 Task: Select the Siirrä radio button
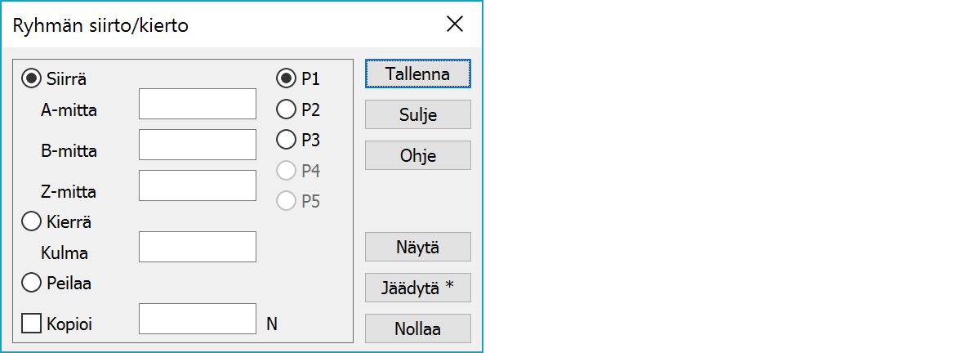(32, 79)
